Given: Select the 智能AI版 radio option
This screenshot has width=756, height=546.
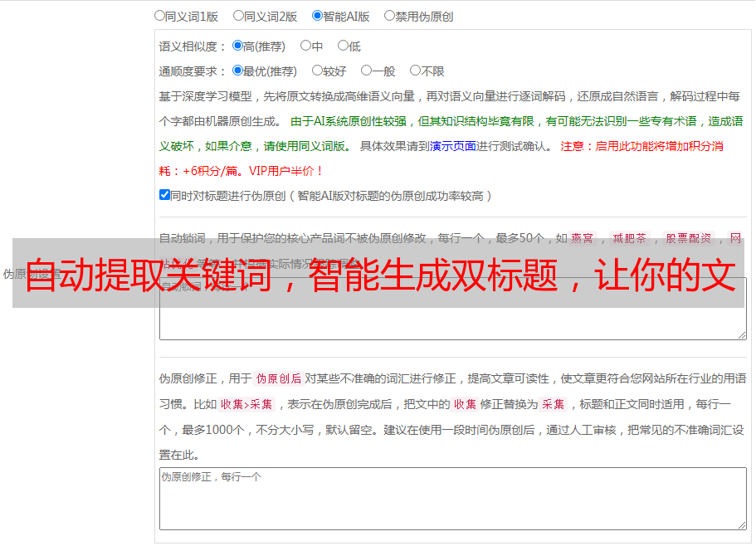Looking at the screenshot, I should tap(317, 16).
